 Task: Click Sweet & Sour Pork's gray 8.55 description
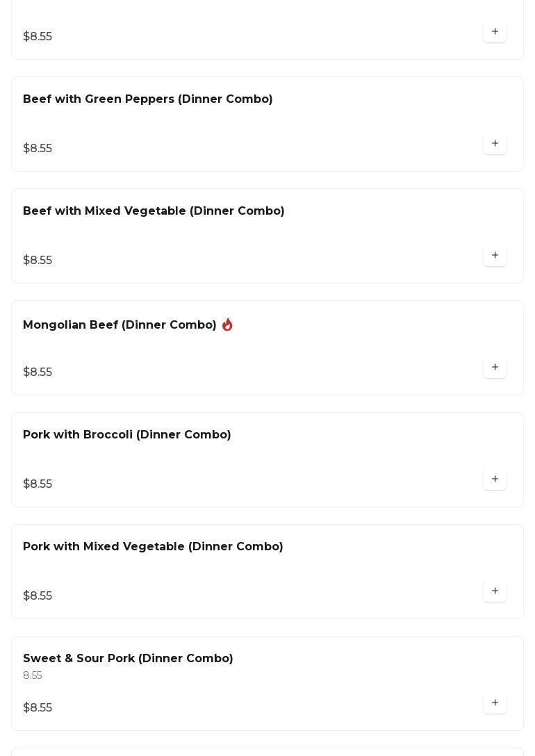pos(33,676)
